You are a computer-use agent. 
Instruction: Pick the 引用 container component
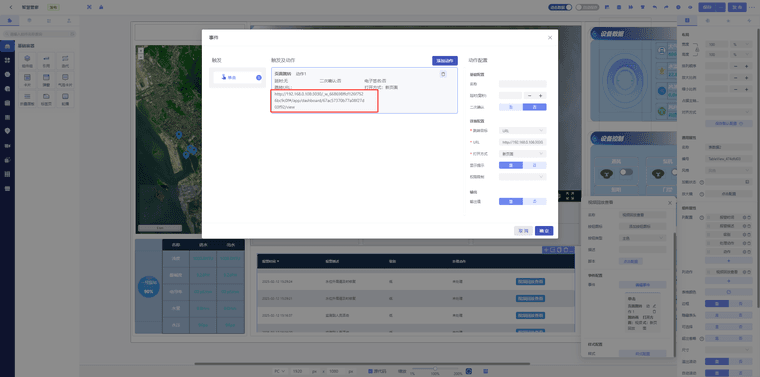click(x=47, y=61)
